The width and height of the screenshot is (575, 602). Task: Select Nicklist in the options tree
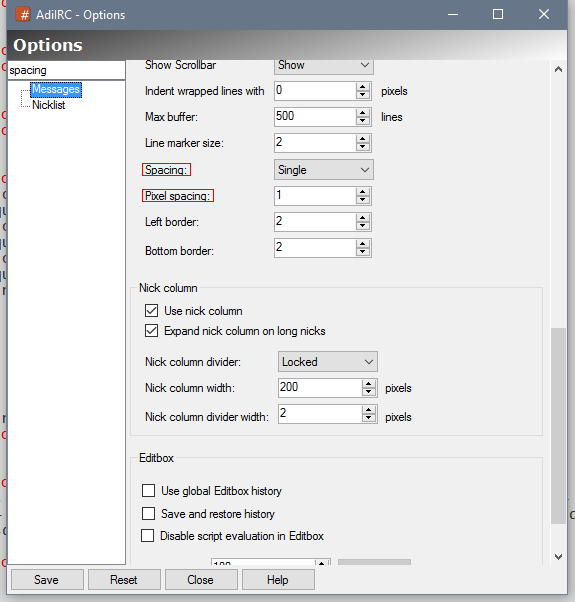(48, 105)
